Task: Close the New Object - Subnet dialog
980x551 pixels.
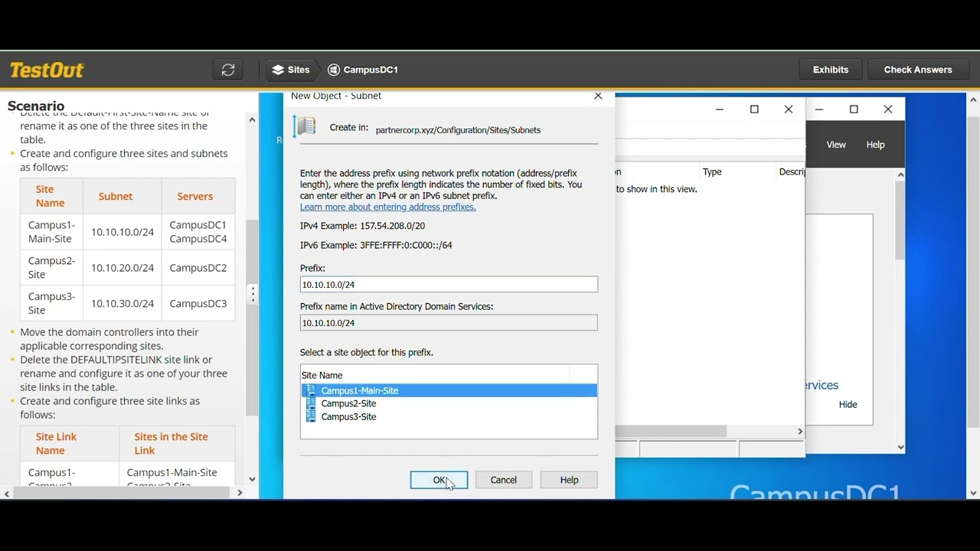Action: point(598,96)
